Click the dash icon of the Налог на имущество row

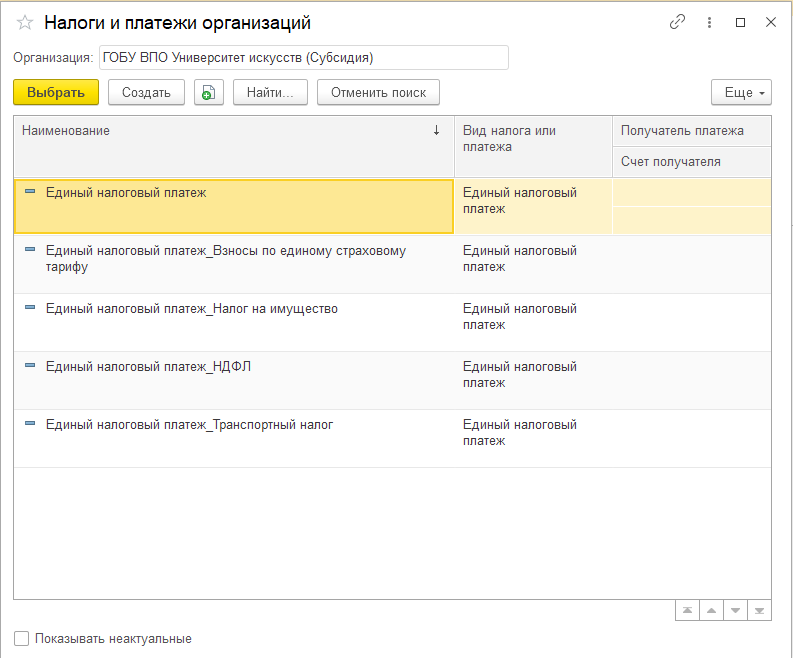(x=30, y=307)
